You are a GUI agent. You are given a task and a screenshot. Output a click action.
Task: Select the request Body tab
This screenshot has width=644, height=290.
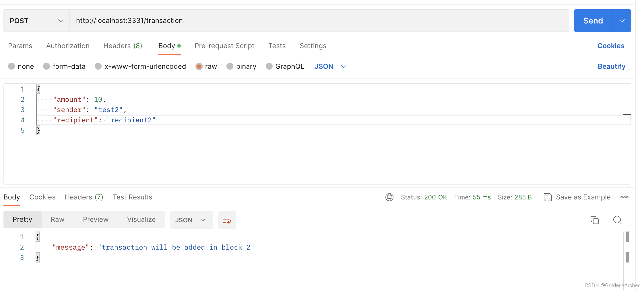[x=169, y=46]
